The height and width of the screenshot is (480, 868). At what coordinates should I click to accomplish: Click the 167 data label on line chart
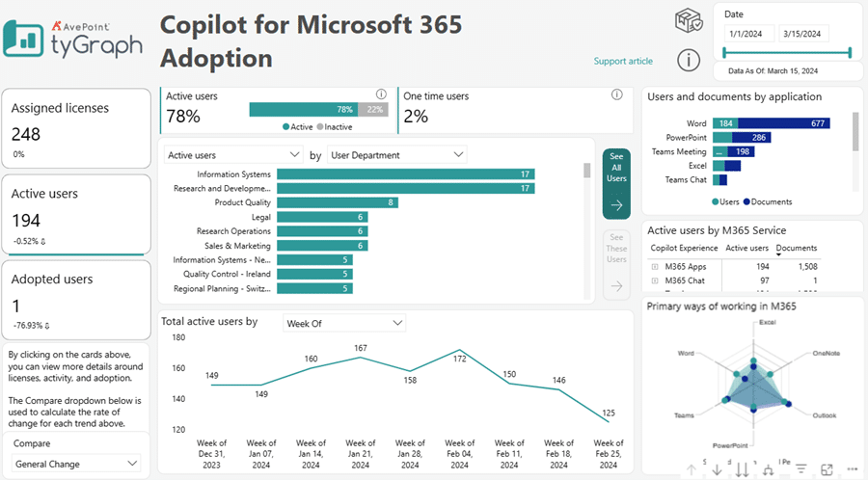pos(361,348)
